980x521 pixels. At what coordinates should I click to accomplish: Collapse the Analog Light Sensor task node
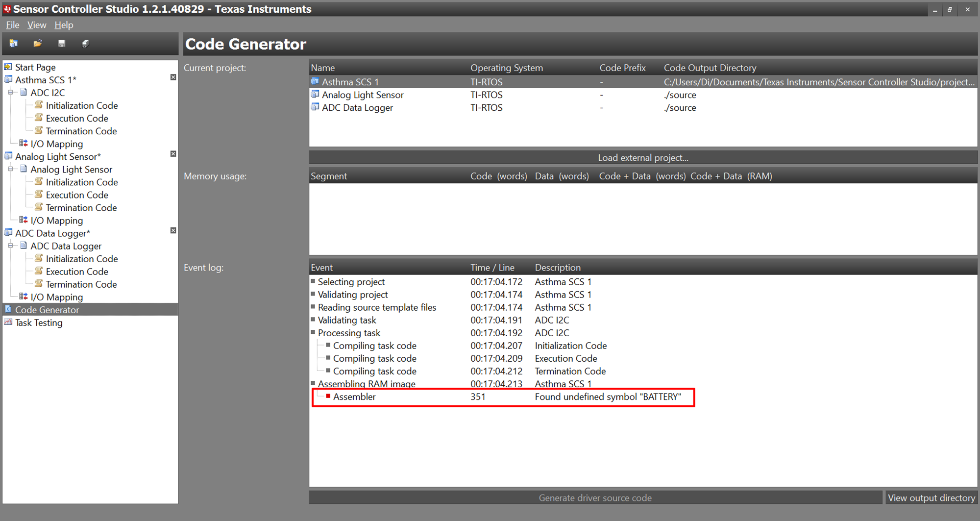point(11,169)
